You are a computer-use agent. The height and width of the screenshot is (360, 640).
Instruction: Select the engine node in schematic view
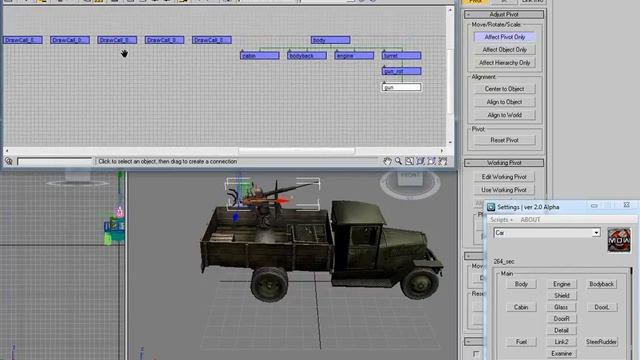pos(354,56)
